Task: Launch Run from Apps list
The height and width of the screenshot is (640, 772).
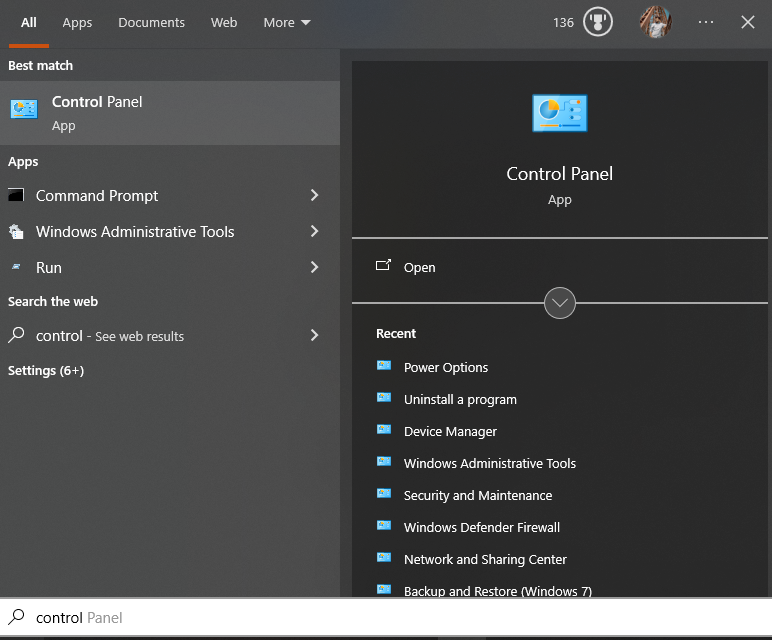Action: click(49, 268)
